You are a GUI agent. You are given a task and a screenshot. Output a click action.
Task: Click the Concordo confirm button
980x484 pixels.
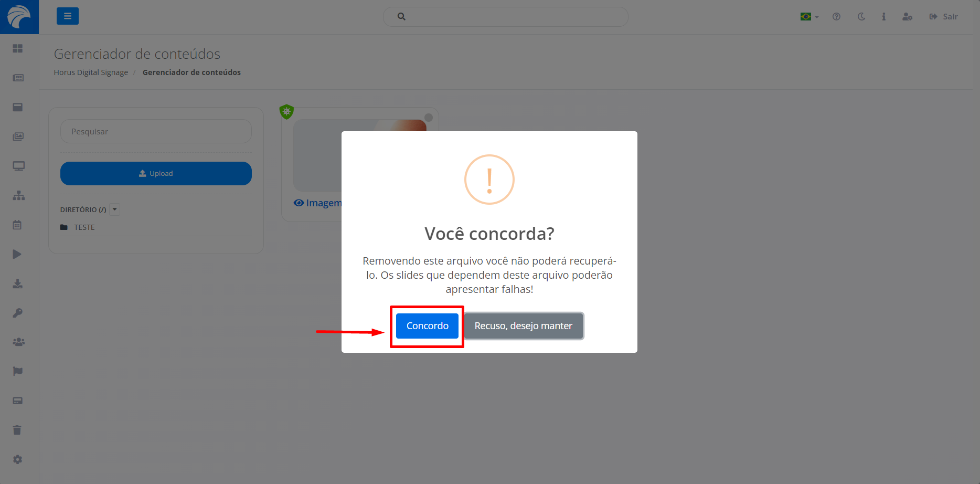coord(427,326)
